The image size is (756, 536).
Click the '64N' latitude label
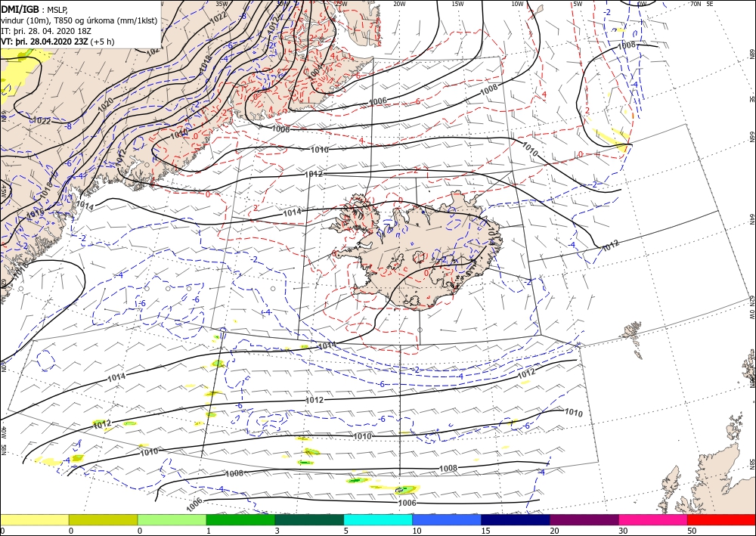[x=751, y=219]
